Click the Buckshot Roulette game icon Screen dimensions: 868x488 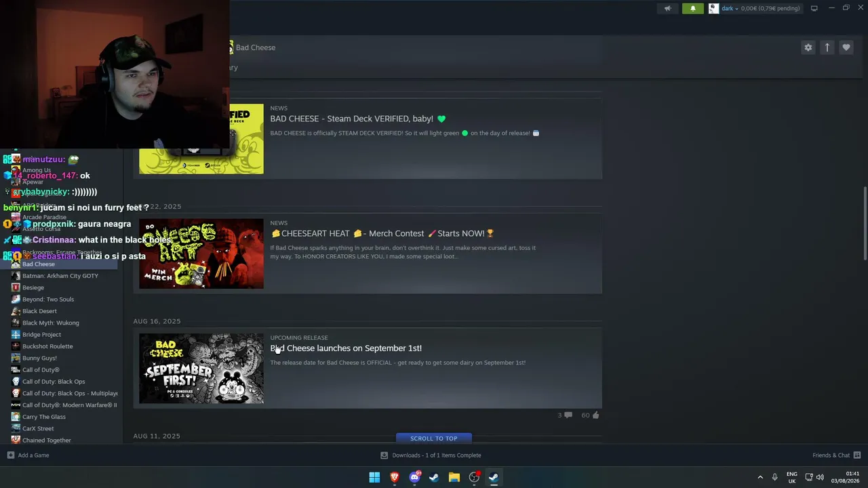pyautogui.click(x=16, y=346)
